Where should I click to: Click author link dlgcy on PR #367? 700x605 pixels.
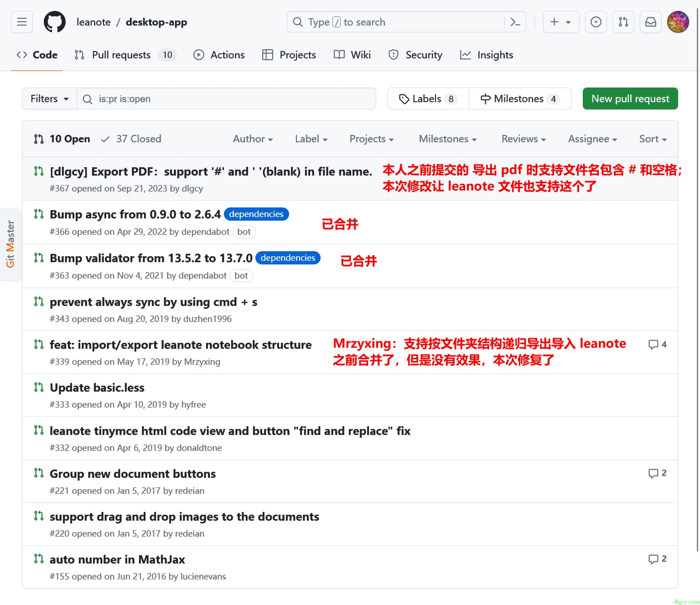point(192,188)
